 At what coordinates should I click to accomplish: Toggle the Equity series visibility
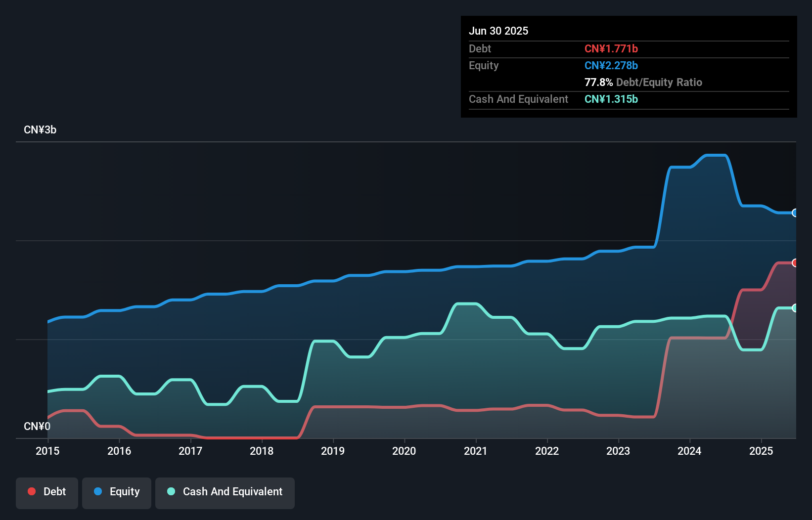(x=116, y=492)
